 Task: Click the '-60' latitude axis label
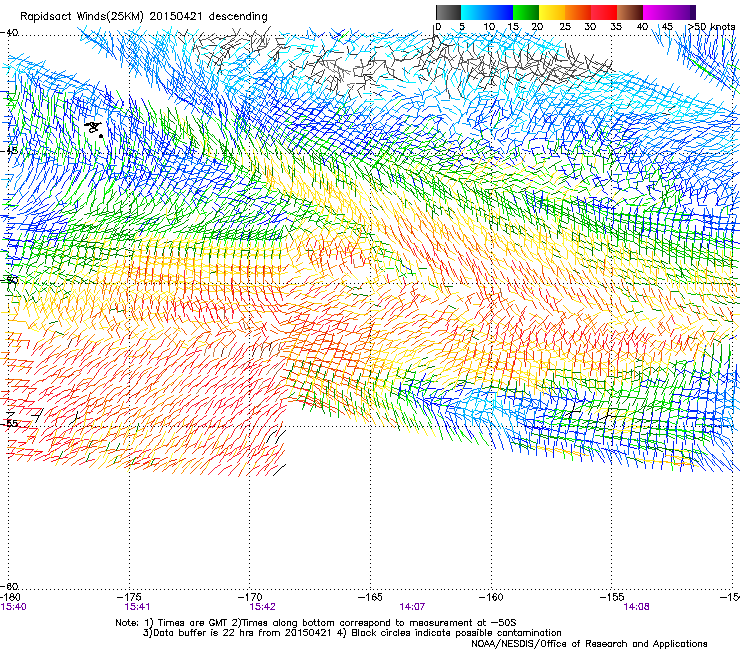9,586
